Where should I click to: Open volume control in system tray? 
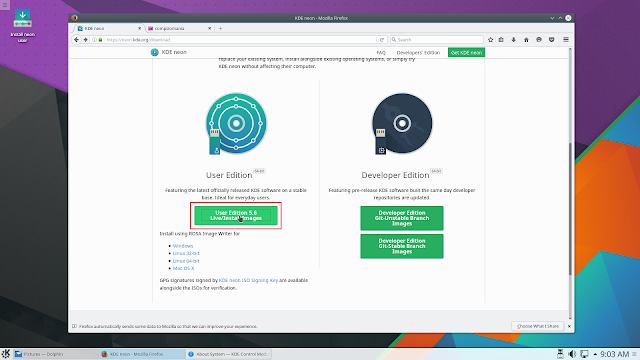572,354
